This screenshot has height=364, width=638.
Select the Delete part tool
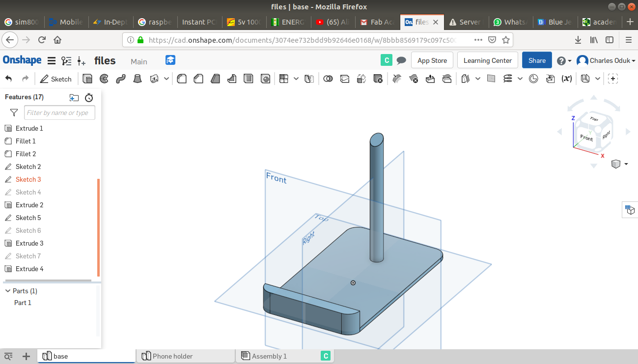click(378, 79)
